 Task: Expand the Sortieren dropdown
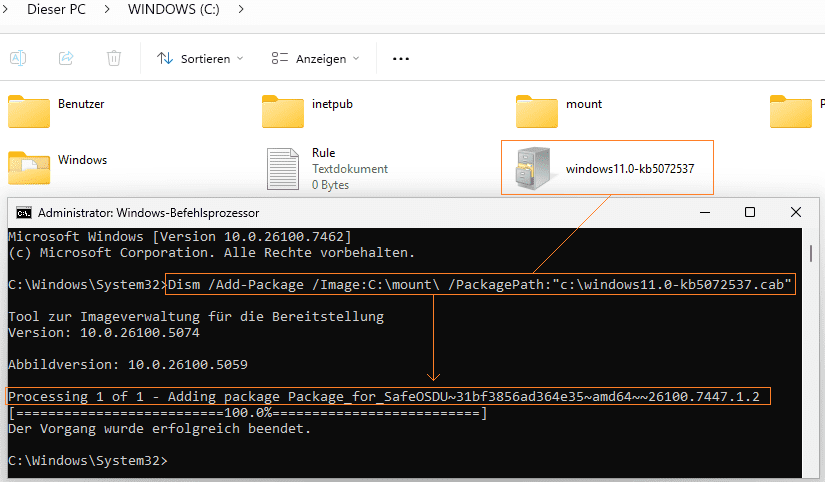pyautogui.click(x=200, y=59)
